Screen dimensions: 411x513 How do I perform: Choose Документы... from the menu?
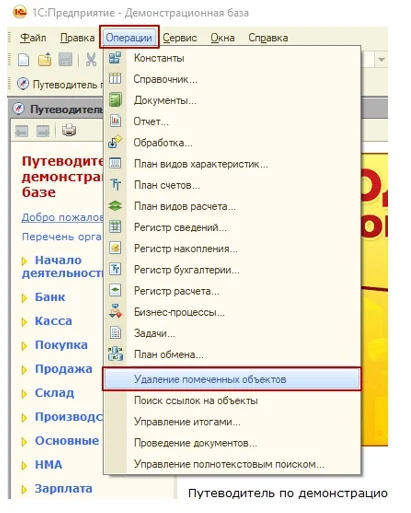[232, 100]
